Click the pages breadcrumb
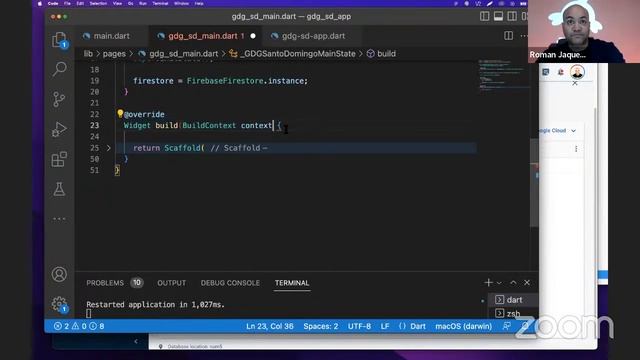Screen dimensions: 640x360 (114, 54)
